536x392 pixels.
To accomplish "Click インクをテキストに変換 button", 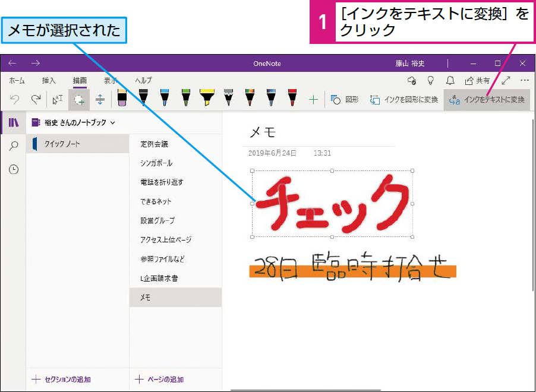I will (487, 99).
